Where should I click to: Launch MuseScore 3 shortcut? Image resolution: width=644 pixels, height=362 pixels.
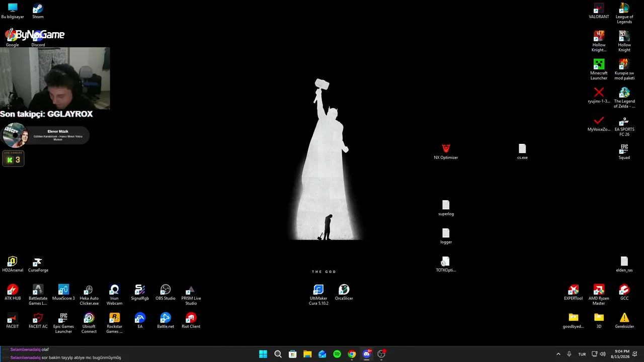click(63, 293)
